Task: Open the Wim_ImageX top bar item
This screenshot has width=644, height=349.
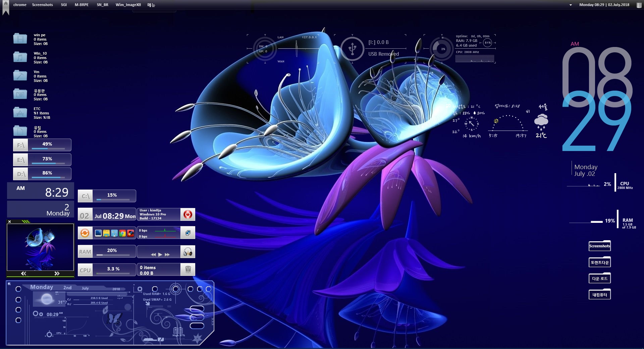Action: tap(128, 5)
